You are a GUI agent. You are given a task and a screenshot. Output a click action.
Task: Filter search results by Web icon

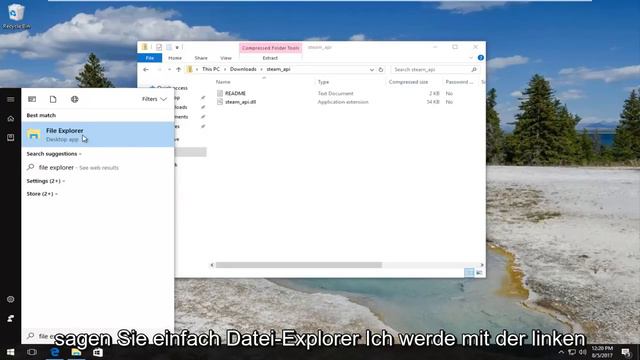point(74,99)
